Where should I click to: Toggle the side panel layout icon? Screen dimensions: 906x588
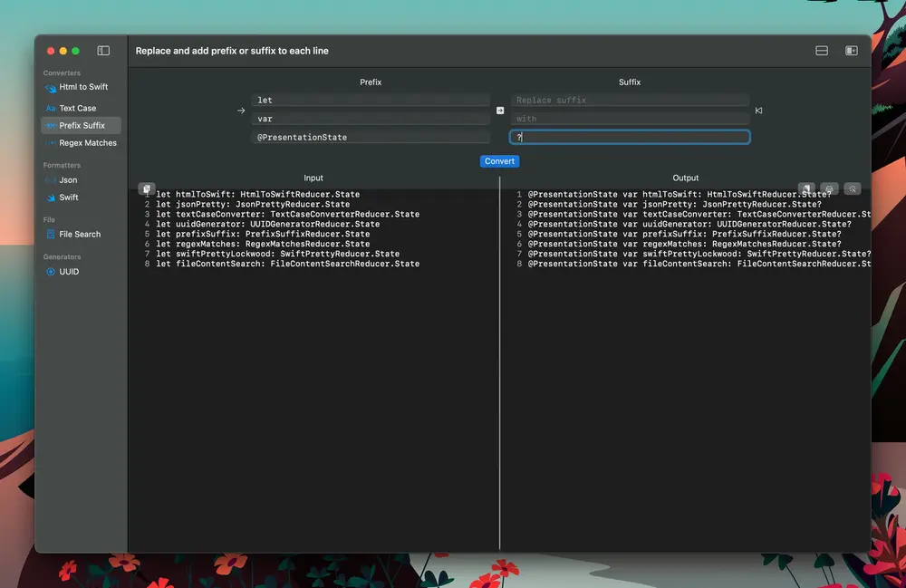(x=852, y=51)
